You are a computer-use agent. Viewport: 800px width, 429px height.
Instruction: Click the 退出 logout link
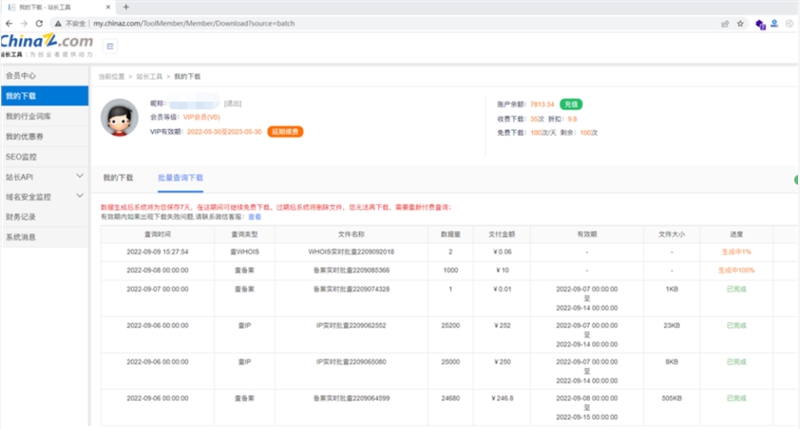point(233,104)
